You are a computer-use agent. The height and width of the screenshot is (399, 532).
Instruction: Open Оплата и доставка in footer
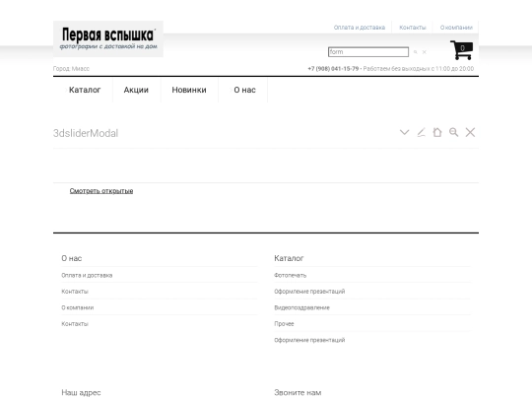tap(87, 275)
